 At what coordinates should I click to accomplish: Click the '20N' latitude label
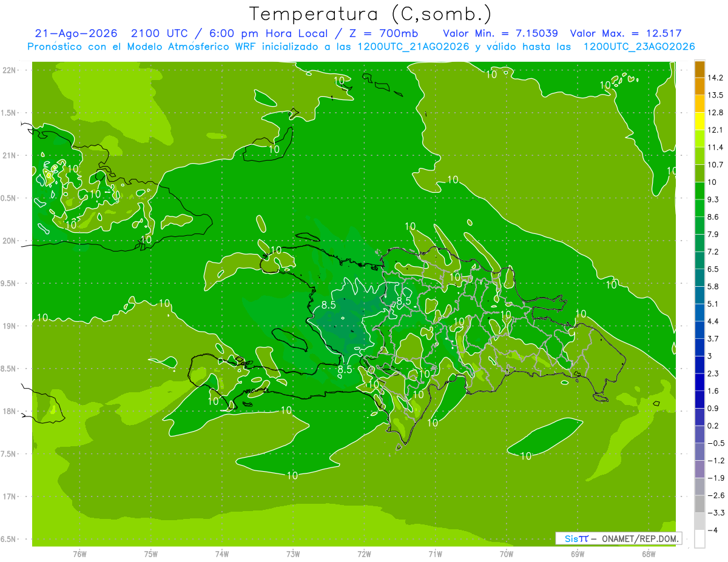[9, 241]
